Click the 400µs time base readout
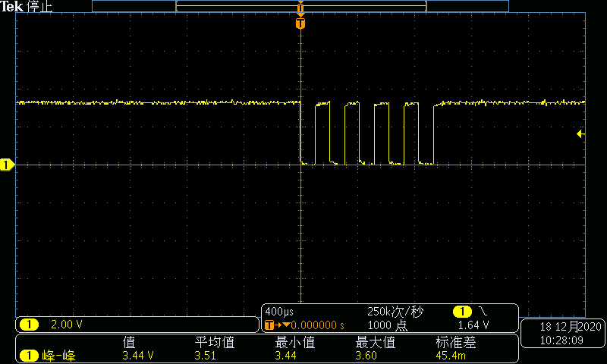This screenshot has width=607, height=364. click(279, 312)
